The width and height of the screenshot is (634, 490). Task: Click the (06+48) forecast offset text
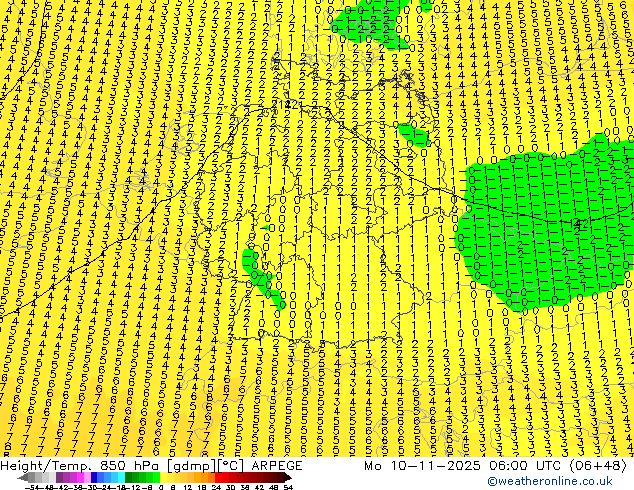(x=598, y=466)
